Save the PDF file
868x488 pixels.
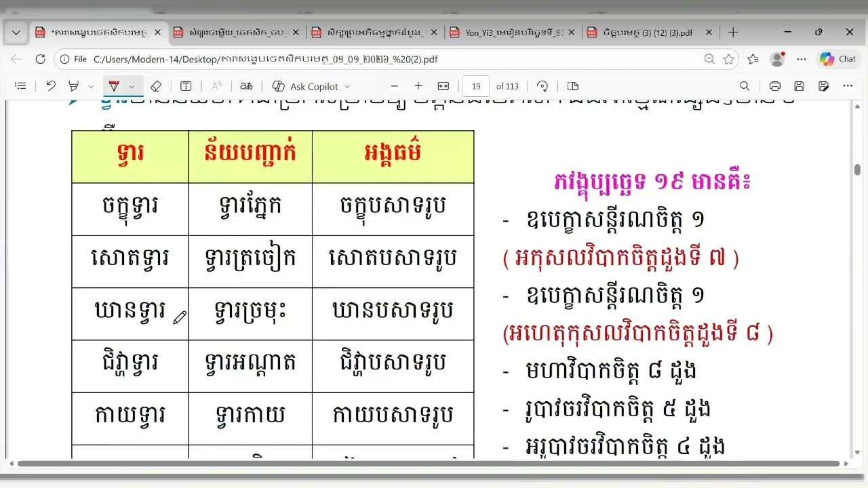(x=800, y=86)
